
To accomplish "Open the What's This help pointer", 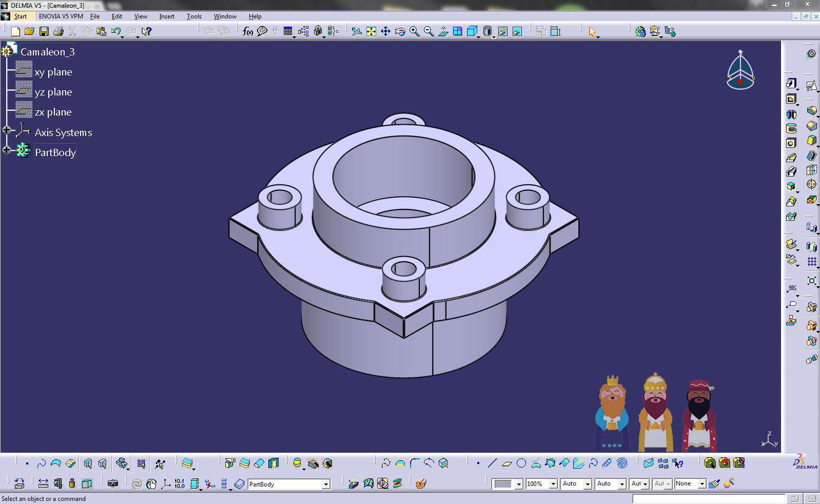I will pyautogui.click(x=146, y=31).
